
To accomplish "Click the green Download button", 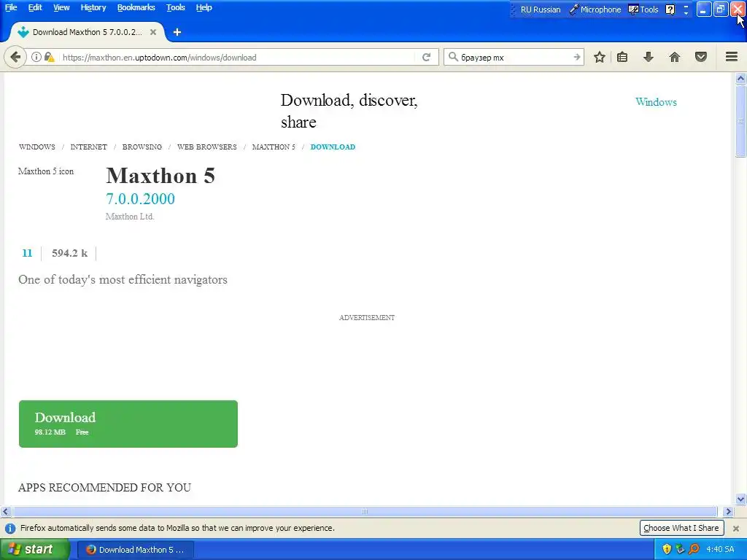I will click(x=128, y=424).
